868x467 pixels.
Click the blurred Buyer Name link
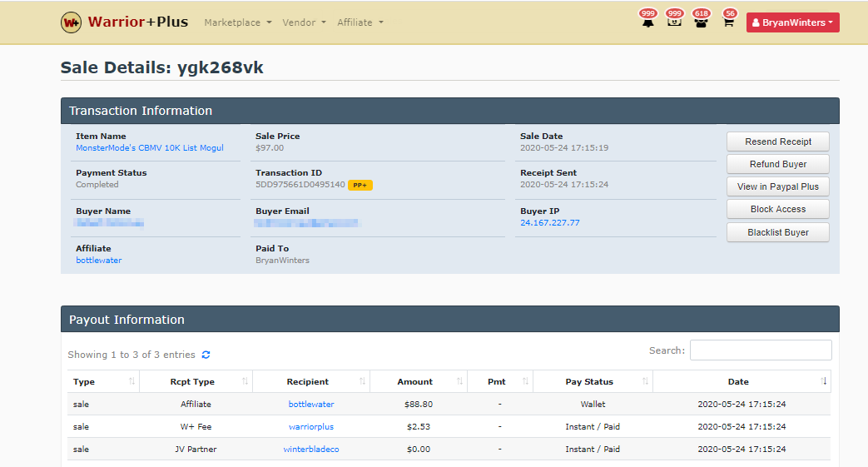click(x=109, y=223)
